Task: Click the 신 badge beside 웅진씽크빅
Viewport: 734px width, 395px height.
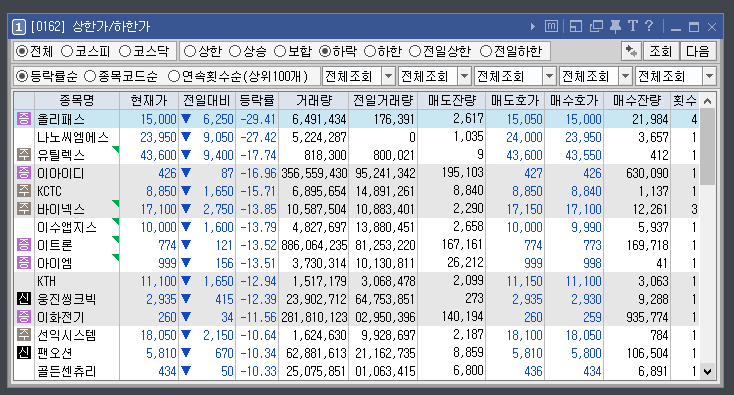Action: [x=23, y=298]
